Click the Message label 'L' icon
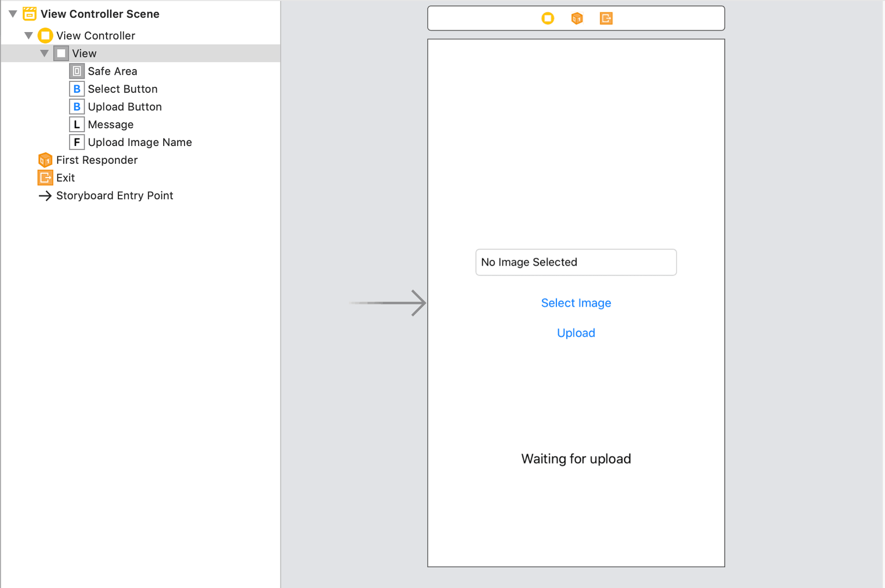885x588 pixels. coord(77,124)
